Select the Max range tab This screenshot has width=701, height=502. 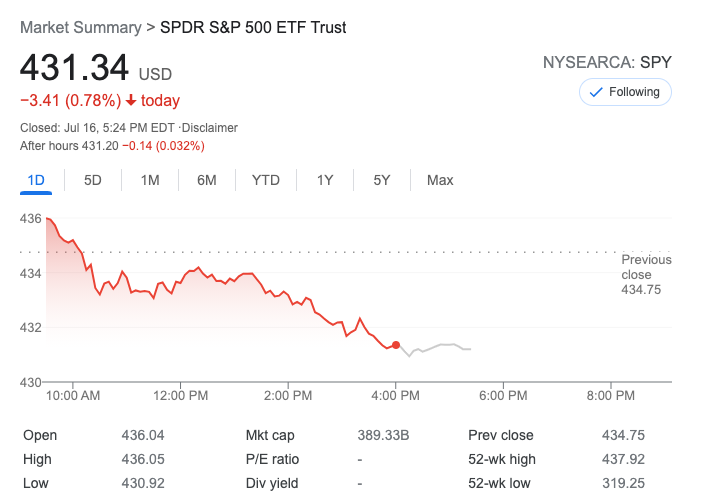440,180
